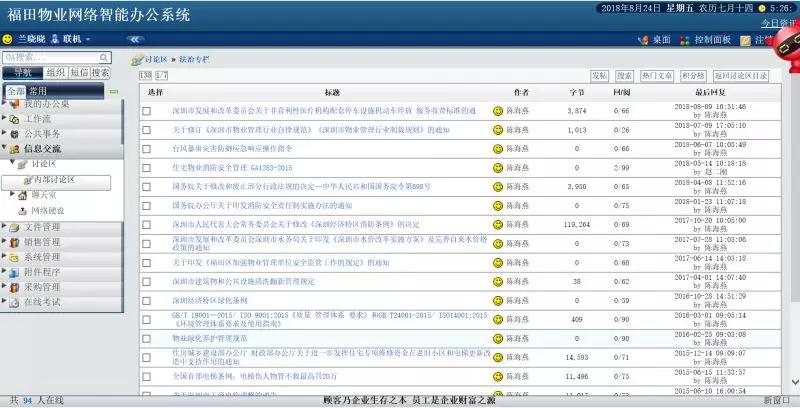Tick checkbox for 住宅物业消防安全管理 post
Viewport: 800px width, 408px height.
pyautogui.click(x=147, y=168)
